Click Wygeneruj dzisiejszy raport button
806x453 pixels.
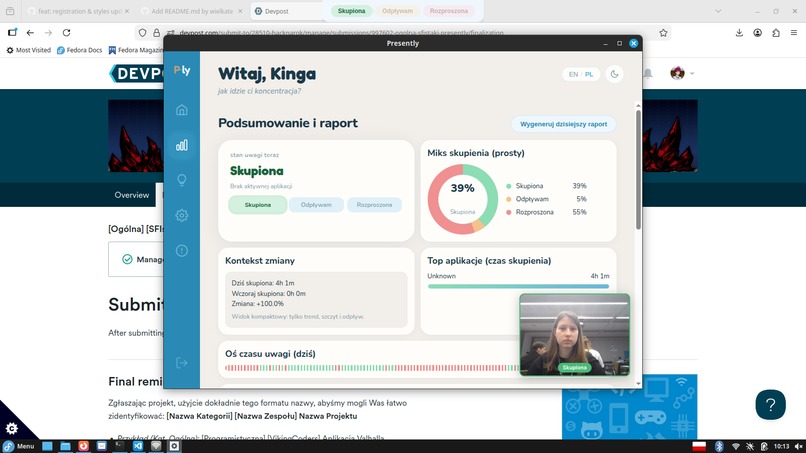(563, 124)
